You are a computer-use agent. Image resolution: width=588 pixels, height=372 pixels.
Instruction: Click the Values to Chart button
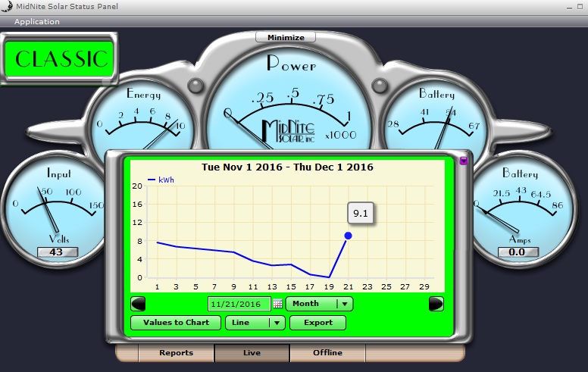(x=176, y=323)
